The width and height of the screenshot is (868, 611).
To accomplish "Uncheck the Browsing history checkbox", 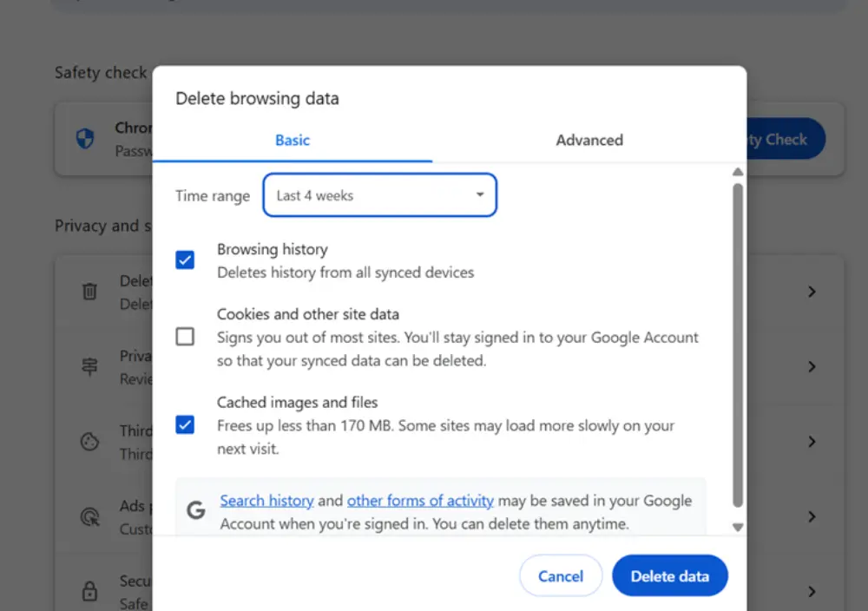I will [185, 260].
